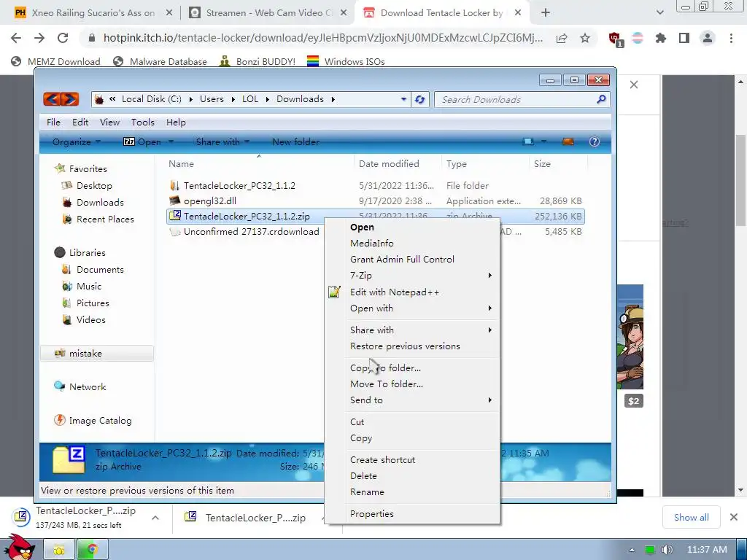Choose Delete in context menu

[x=413, y=475]
